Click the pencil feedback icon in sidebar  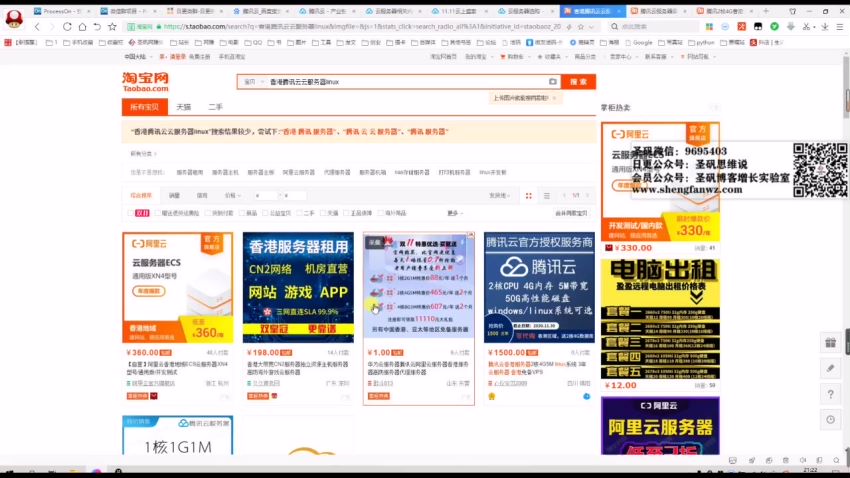pyautogui.click(x=830, y=369)
